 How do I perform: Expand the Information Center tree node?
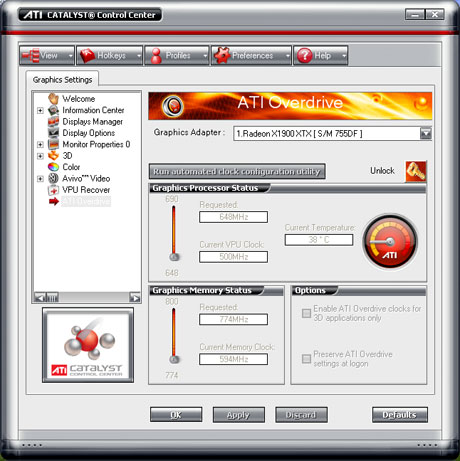pyautogui.click(x=40, y=110)
